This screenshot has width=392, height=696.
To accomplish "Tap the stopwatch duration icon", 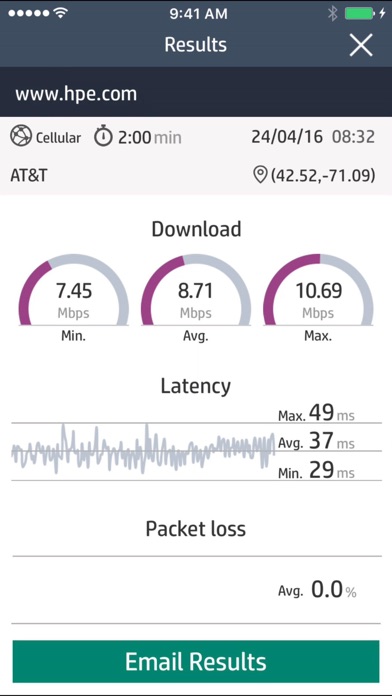I will (x=103, y=137).
